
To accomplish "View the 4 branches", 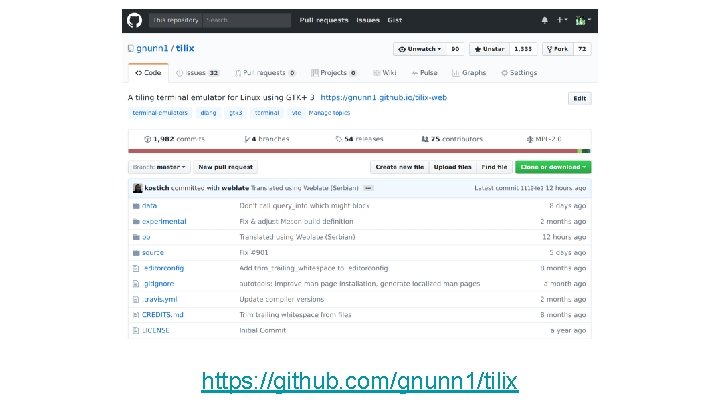I will [x=267, y=139].
